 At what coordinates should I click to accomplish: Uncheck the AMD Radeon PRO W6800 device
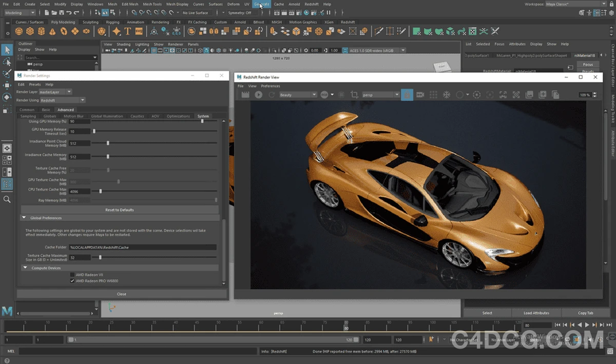[72, 281]
